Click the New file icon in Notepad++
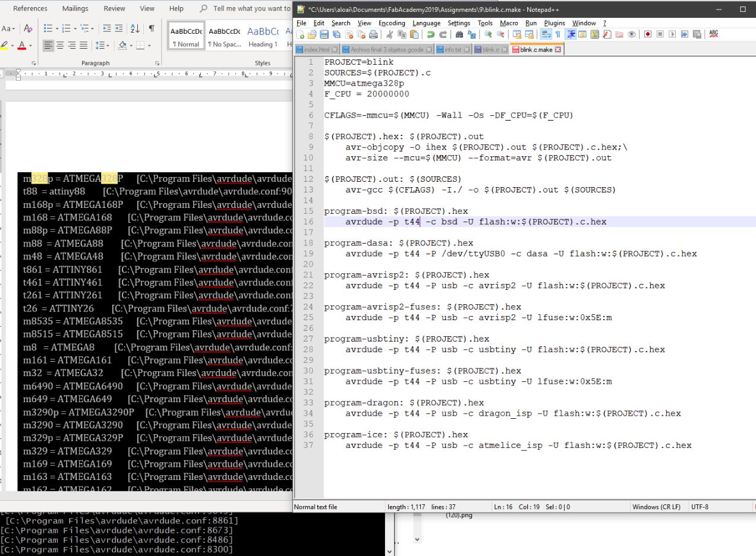756x556 pixels. 300,34
